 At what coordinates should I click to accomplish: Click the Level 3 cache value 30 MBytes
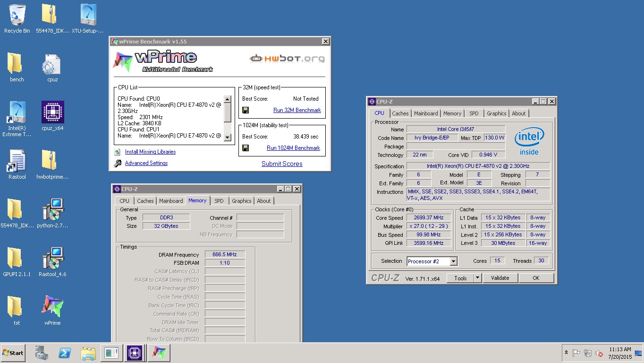pyautogui.click(x=503, y=243)
